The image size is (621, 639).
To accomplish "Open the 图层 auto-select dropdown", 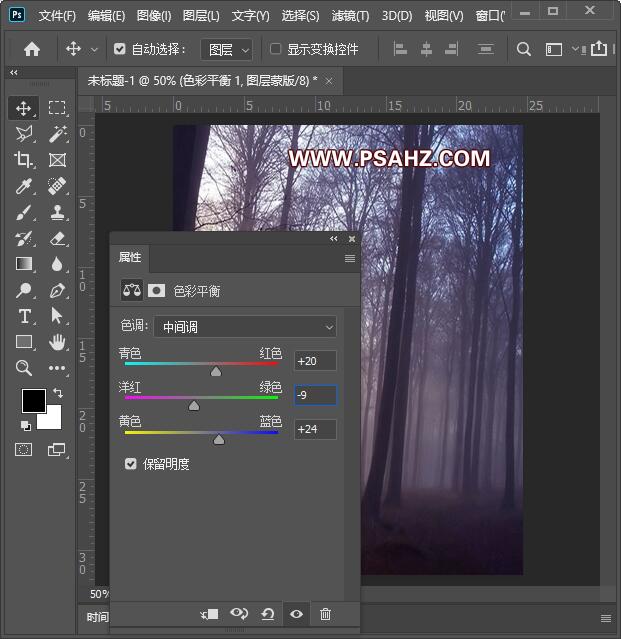I will coord(227,50).
